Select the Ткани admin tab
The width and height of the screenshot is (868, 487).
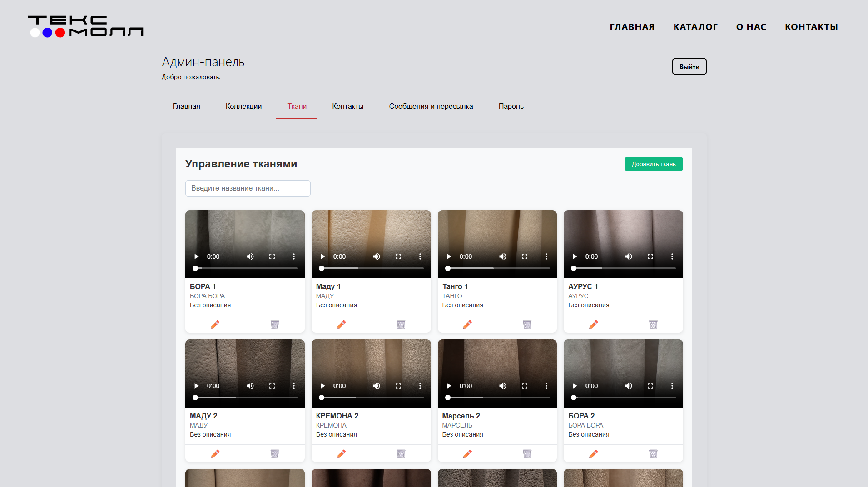[x=297, y=106]
